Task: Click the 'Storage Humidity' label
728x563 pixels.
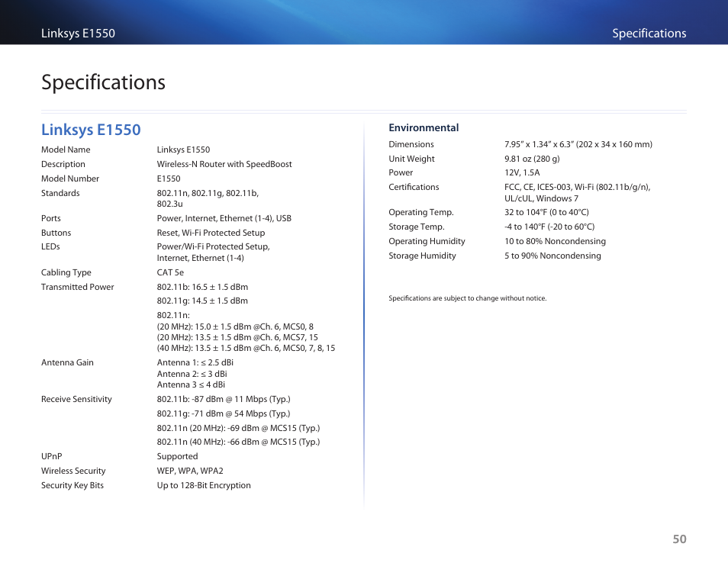Action: 422,256
